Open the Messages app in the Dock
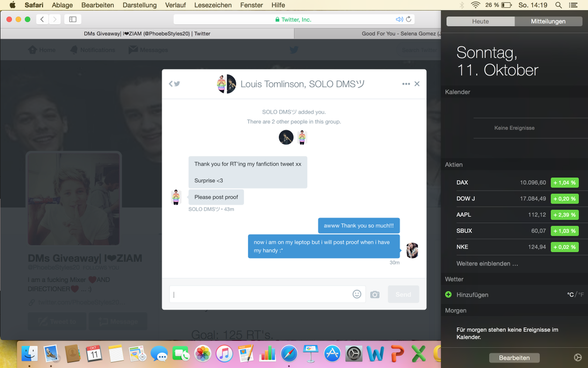 pos(159,354)
